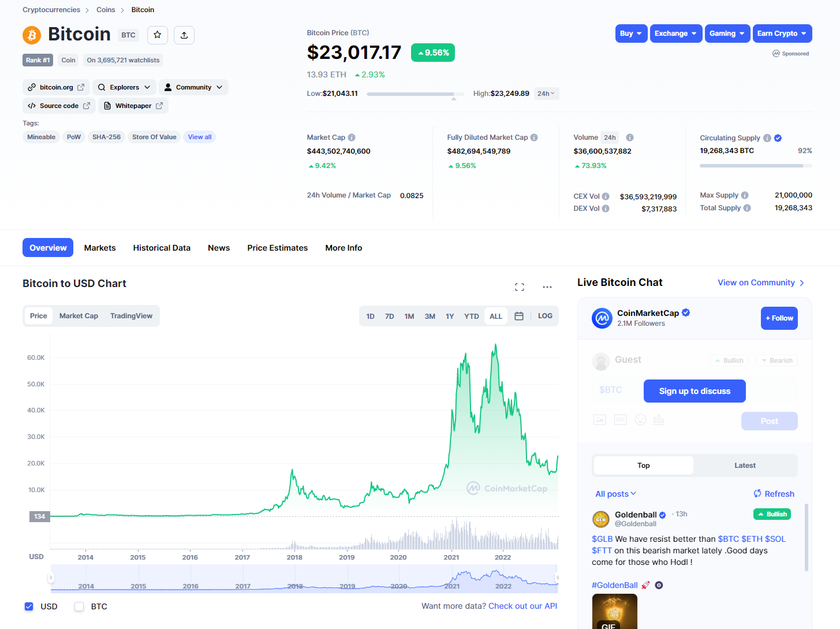This screenshot has height=629, width=840.
Task: Select the 1D chart range
Action: pos(371,317)
